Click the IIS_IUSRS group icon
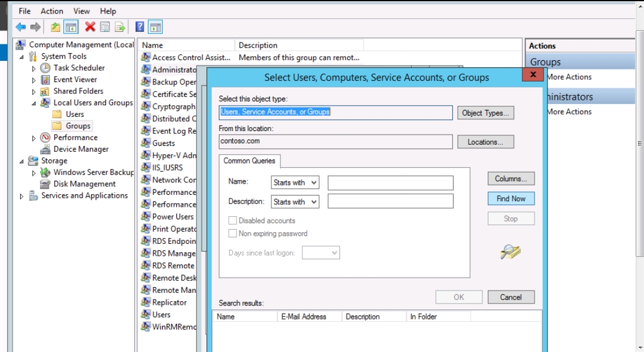This screenshot has height=352, width=644. (x=145, y=167)
